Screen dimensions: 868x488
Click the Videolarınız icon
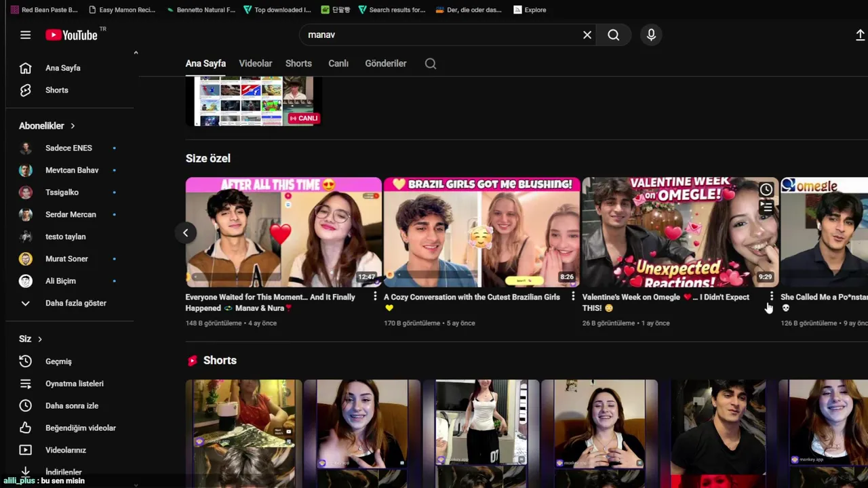[25, 450]
